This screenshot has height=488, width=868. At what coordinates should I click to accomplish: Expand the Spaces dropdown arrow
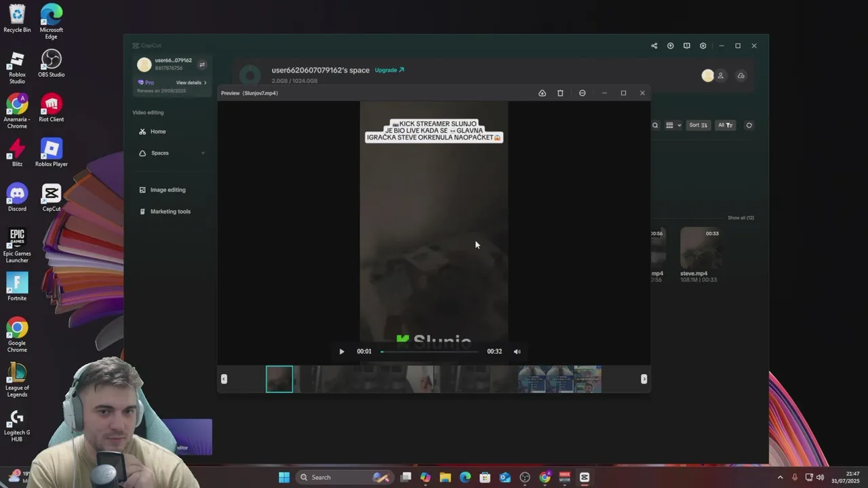pos(202,153)
